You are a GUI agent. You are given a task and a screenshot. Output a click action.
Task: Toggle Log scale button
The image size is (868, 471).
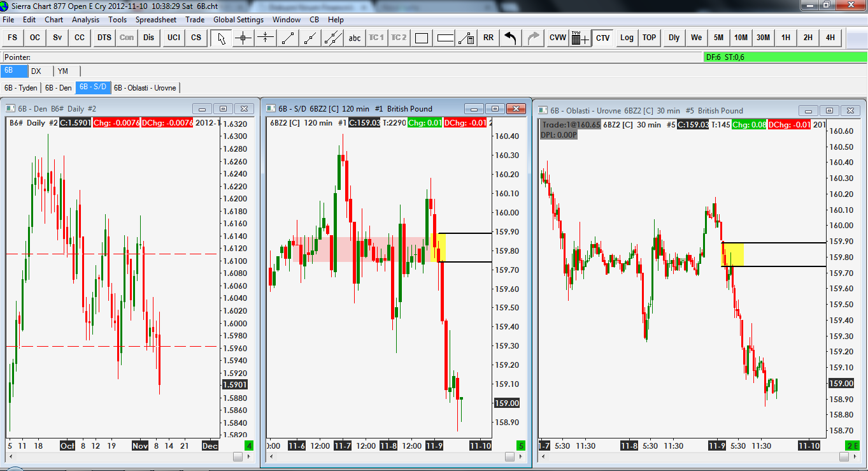[627, 38]
